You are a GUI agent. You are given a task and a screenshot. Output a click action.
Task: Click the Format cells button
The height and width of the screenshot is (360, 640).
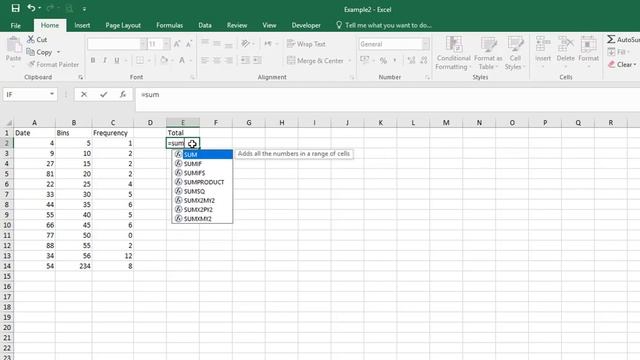tap(588, 51)
